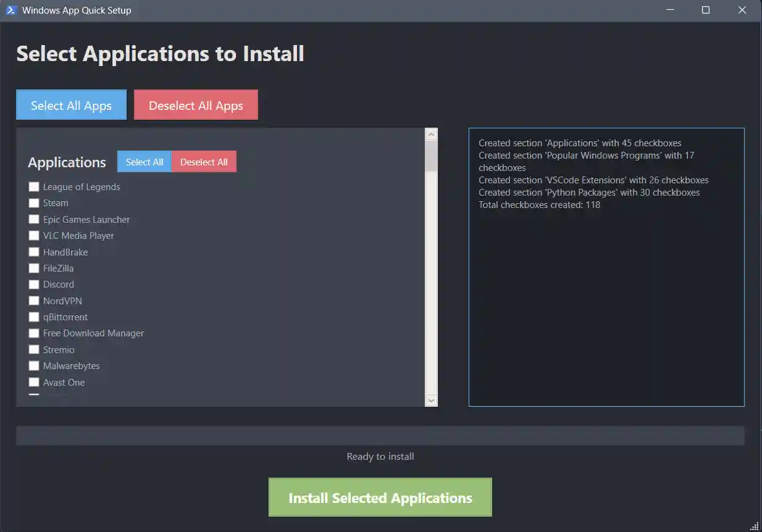Enable Avast One
762x532 pixels.
pos(34,382)
